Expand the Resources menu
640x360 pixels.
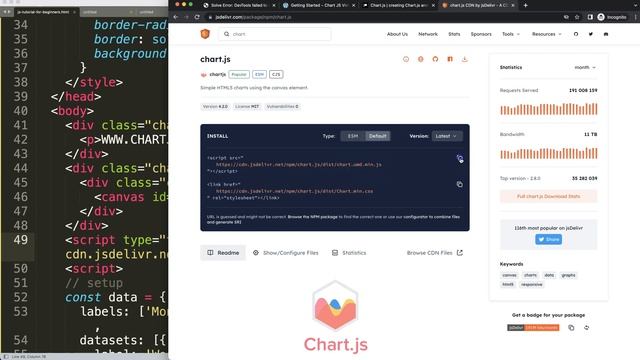tap(547, 34)
